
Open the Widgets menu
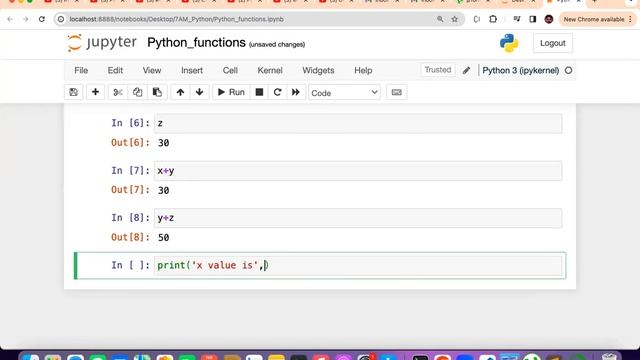pyautogui.click(x=318, y=70)
